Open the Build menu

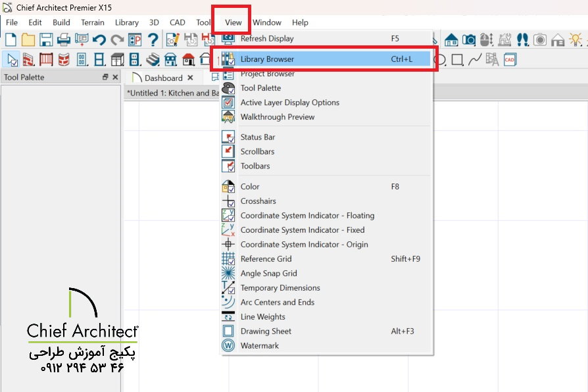[61, 22]
